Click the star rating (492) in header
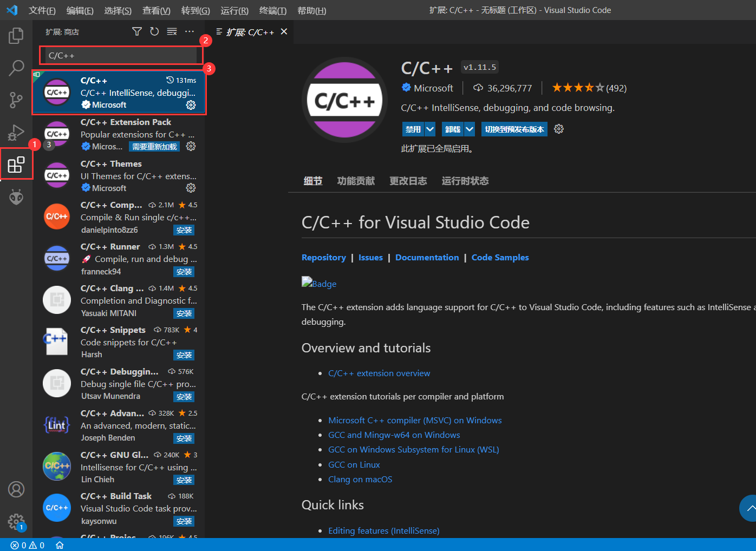This screenshot has width=756, height=551. coord(589,88)
